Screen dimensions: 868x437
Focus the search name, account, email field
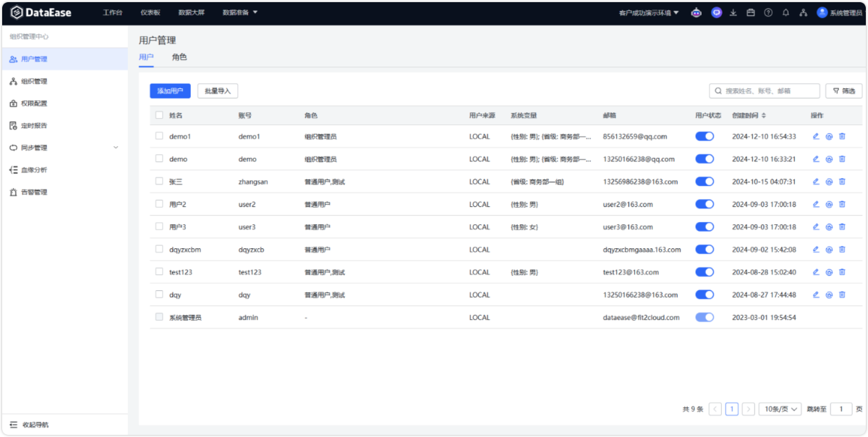pyautogui.click(x=765, y=91)
